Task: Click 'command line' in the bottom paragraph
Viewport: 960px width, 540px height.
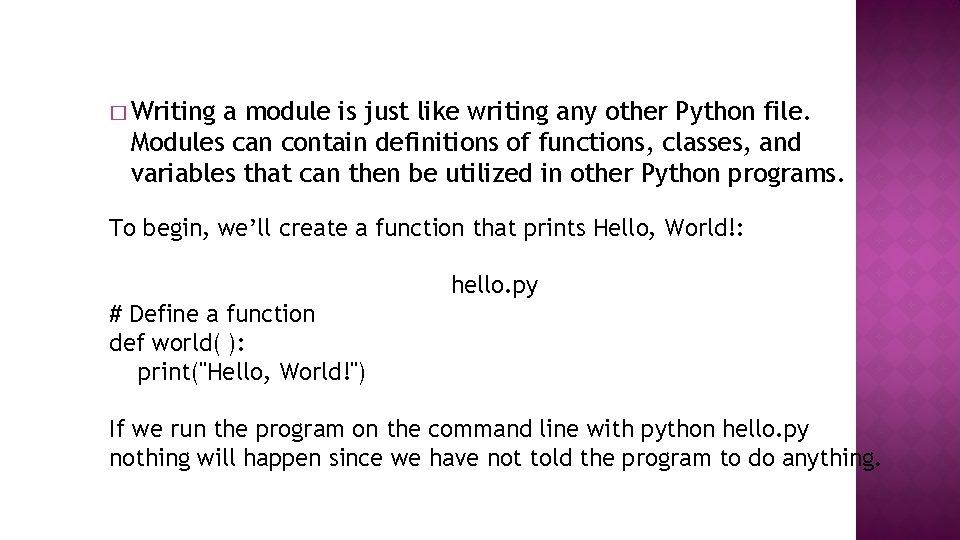Action: (532, 430)
